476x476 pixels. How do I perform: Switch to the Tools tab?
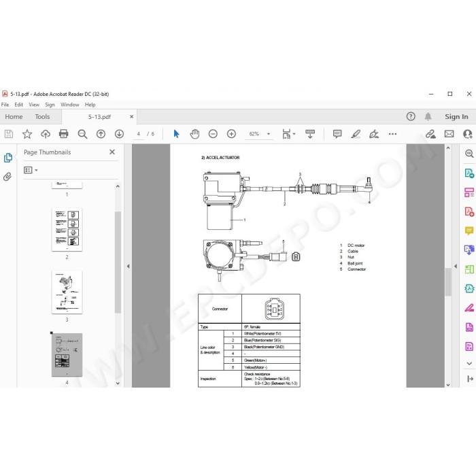[x=42, y=116]
